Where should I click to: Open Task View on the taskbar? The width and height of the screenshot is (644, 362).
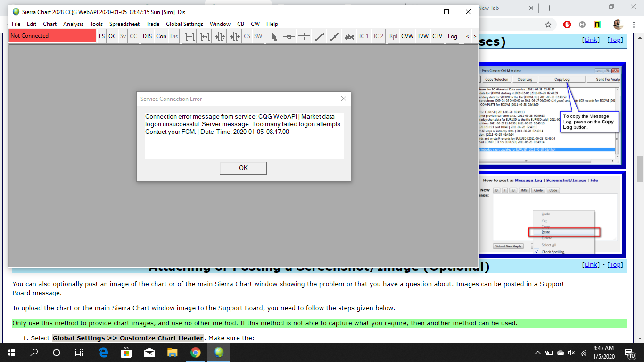[x=79, y=353]
